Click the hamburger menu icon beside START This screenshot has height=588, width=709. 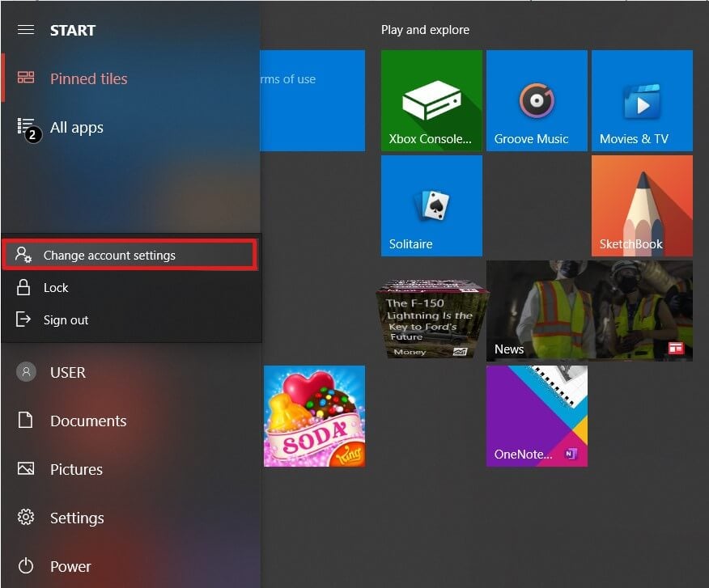[x=26, y=30]
